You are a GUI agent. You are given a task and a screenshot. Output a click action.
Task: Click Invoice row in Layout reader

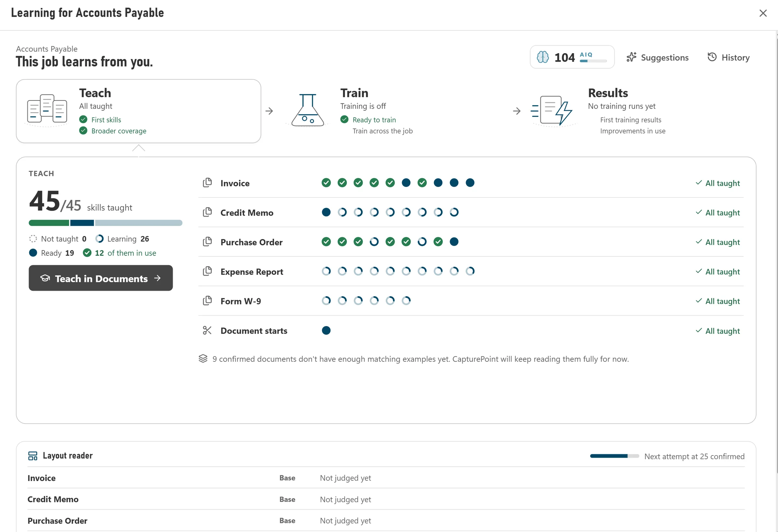[386, 478]
